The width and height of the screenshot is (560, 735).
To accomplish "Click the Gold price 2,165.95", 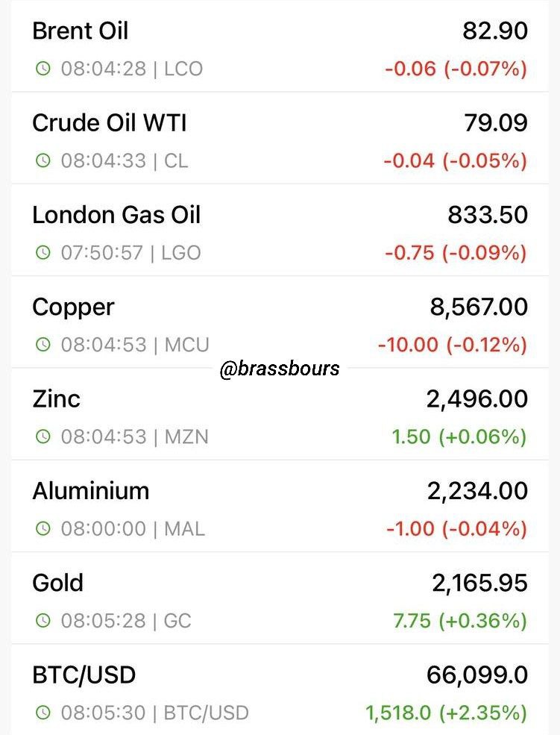I will [x=480, y=583].
